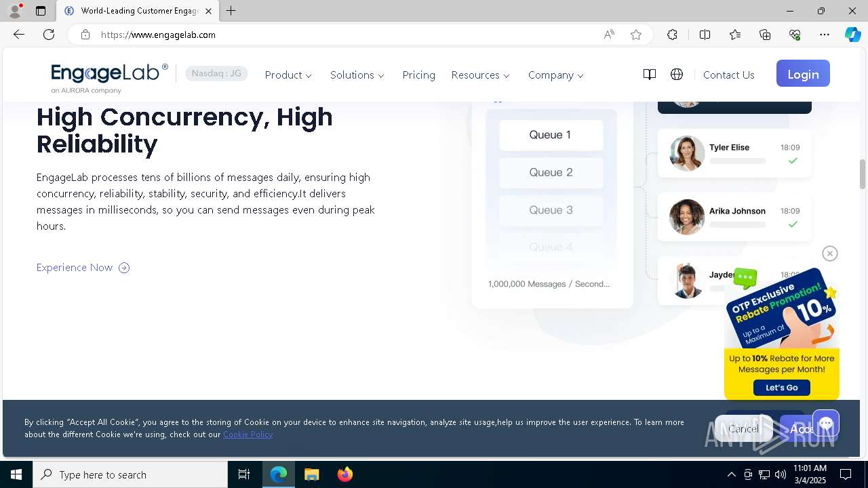This screenshot has height=488, width=868.
Task: Click the Experience Now link
Action: (83, 268)
